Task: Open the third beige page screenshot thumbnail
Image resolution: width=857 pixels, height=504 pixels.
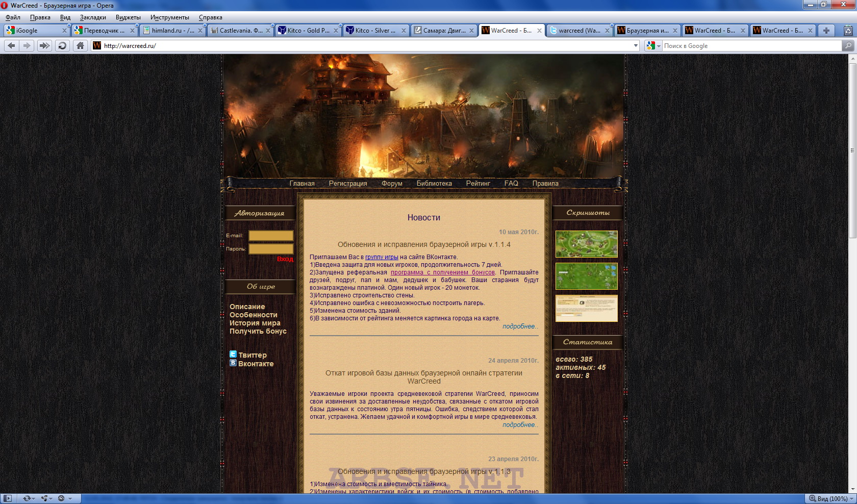Action: point(587,308)
